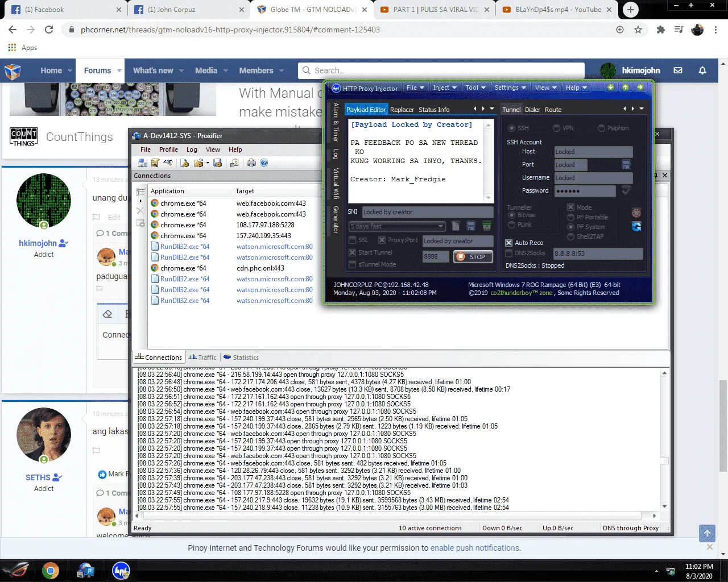The height and width of the screenshot is (582, 728).
Task: Toggle the Proxy:Port checkbox
Action: [x=382, y=240]
